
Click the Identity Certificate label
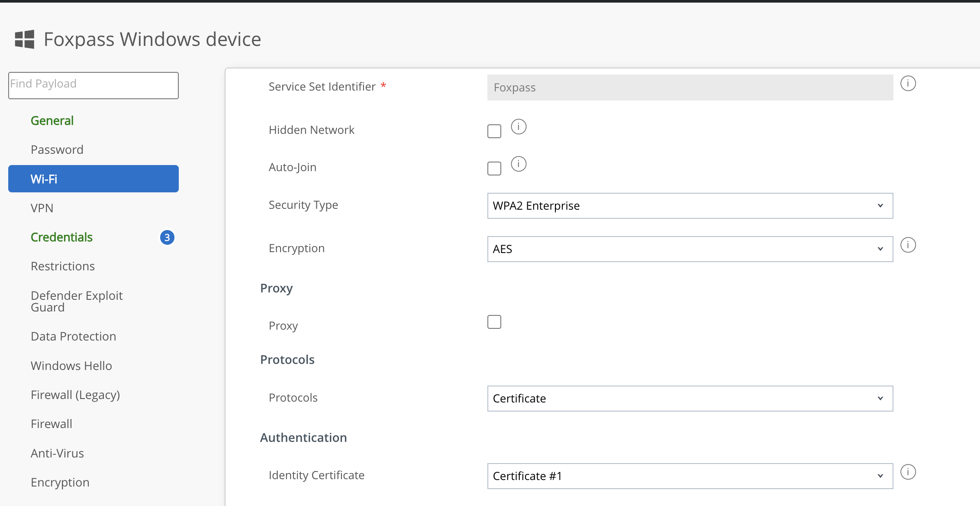[316, 475]
